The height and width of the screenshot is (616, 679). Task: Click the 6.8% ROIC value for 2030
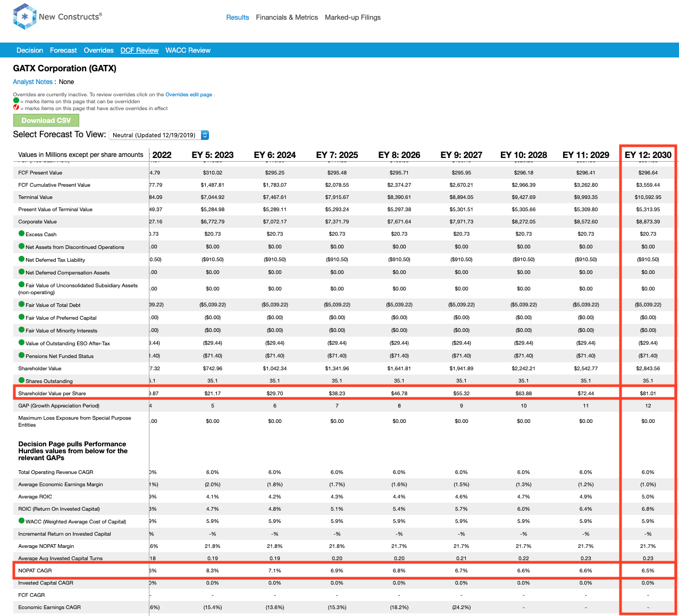[x=648, y=509]
